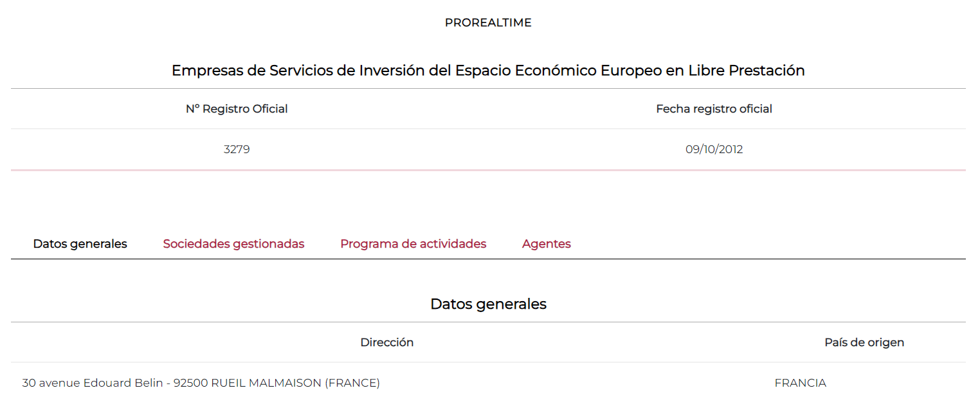Click the Dirección column header
The image size is (980, 397).
[x=386, y=342]
